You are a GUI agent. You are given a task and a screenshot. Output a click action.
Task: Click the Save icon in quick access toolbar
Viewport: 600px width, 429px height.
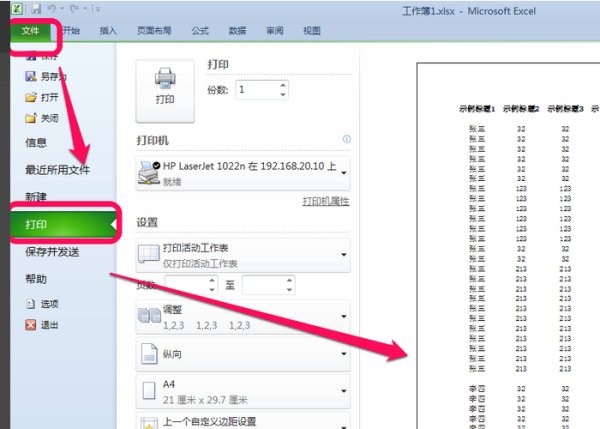tap(36, 8)
